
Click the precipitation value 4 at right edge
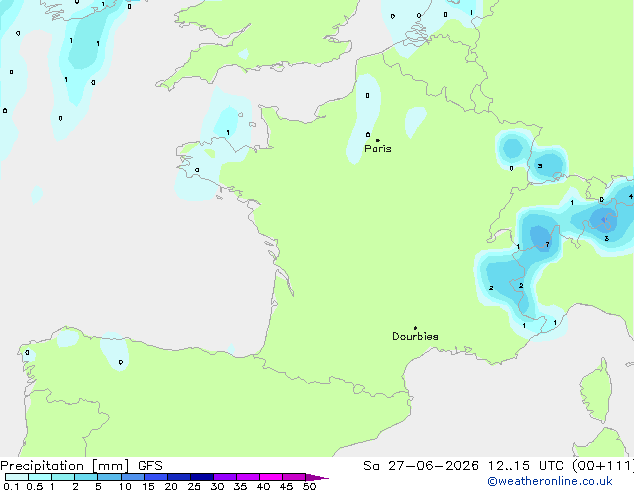tap(631, 196)
